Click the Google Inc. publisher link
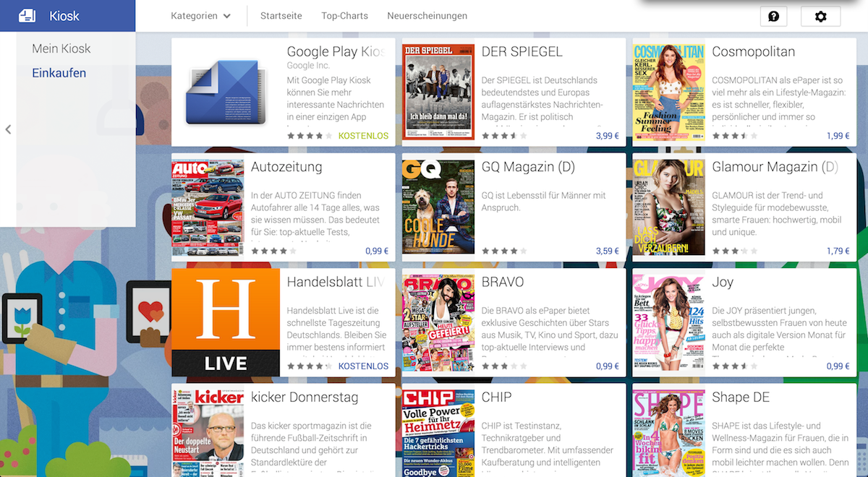Screen dimensions: 868x477 [308, 66]
